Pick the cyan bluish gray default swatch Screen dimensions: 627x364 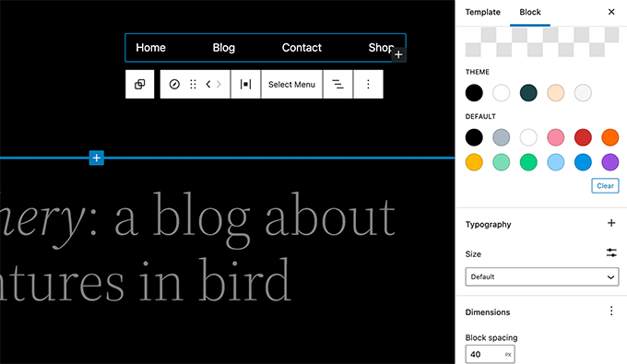pos(501,137)
